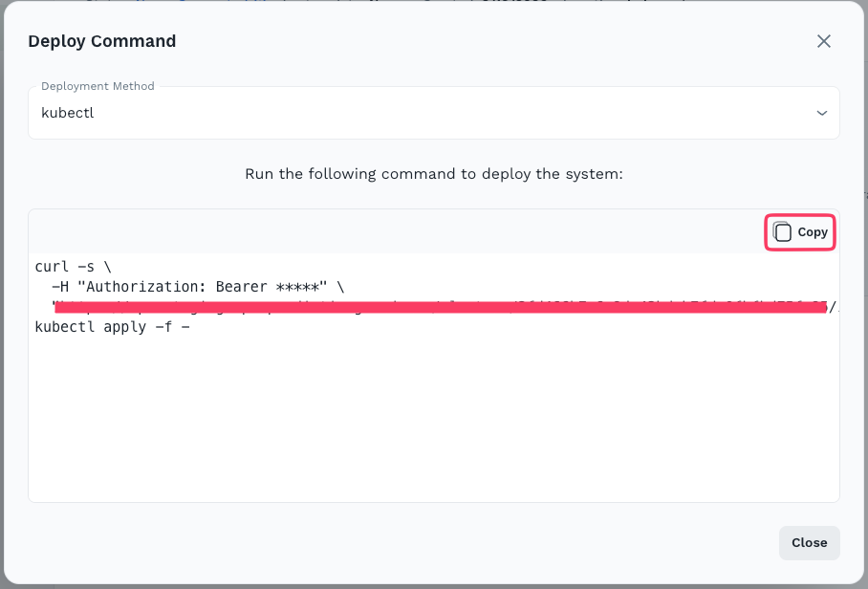This screenshot has width=868, height=589.
Task: Click empty area inside the code block
Action: click(x=434, y=421)
